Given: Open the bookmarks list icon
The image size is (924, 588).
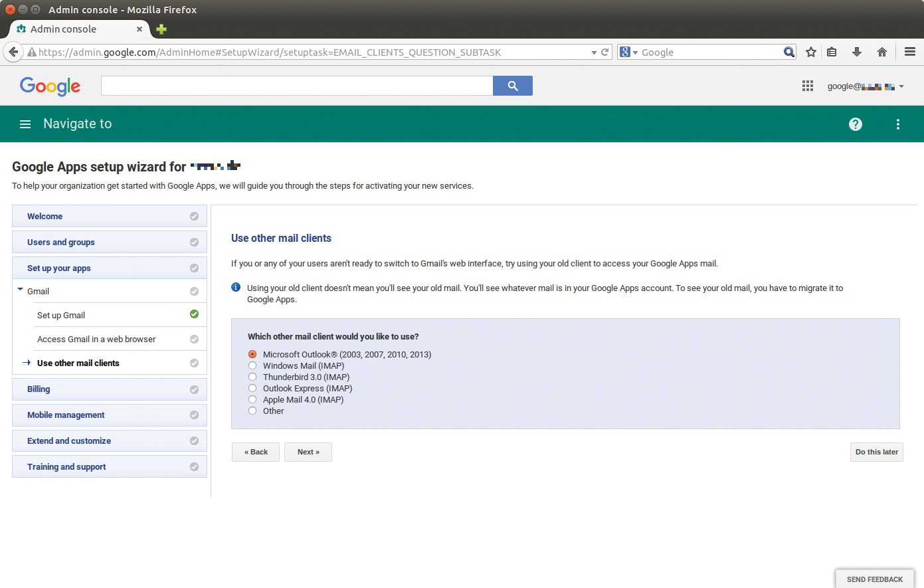Looking at the screenshot, I should [x=832, y=52].
